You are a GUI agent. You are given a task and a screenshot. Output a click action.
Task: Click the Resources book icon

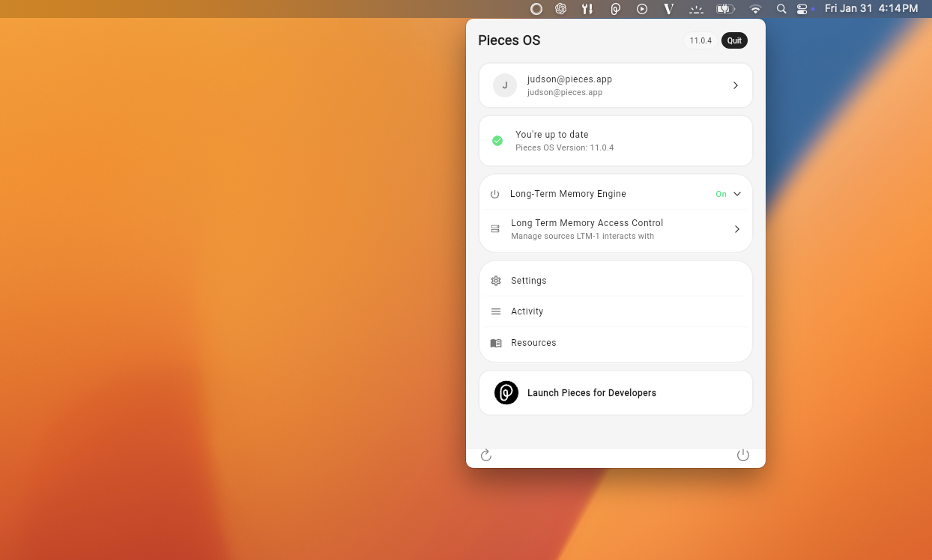pyautogui.click(x=496, y=343)
